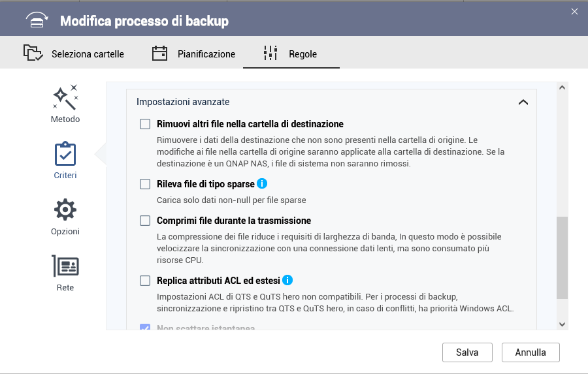Enable Rimuovi altri file nella cartella destinazione

coord(145,124)
